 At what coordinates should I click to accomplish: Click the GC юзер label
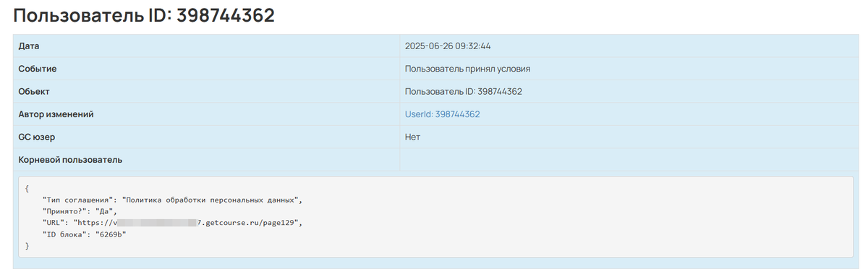[37, 137]
